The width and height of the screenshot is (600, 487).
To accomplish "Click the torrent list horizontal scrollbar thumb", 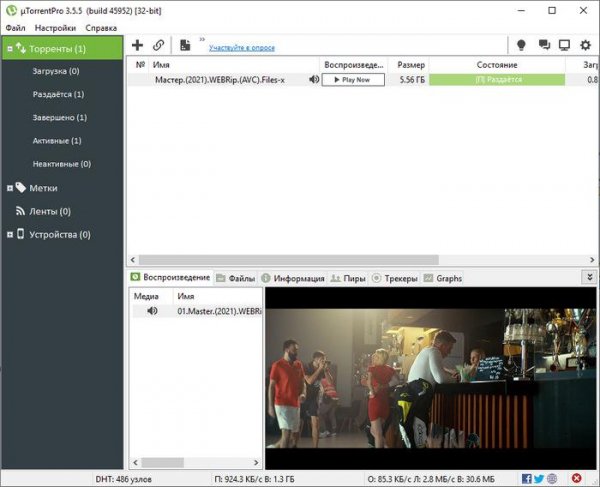I will (x=289, y=260).
